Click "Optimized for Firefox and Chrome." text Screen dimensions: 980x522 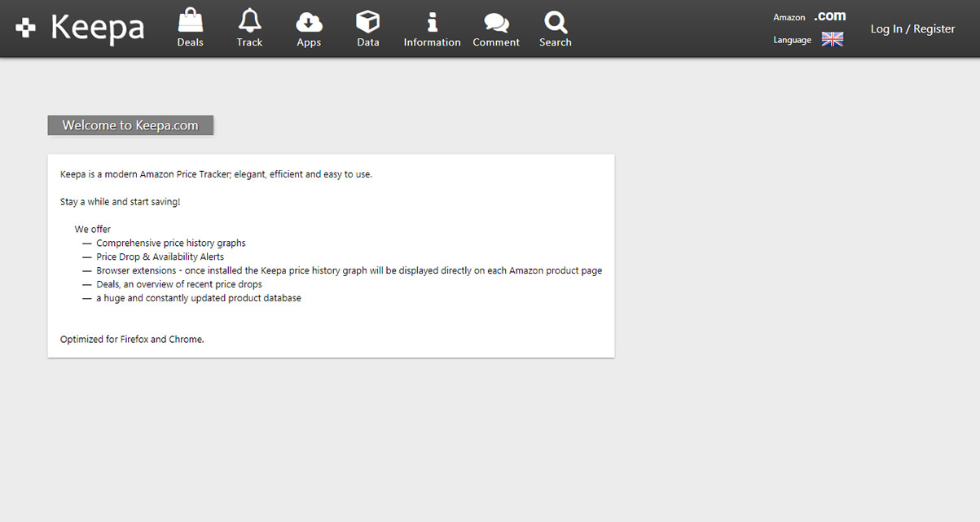click(x=132, y=340)
